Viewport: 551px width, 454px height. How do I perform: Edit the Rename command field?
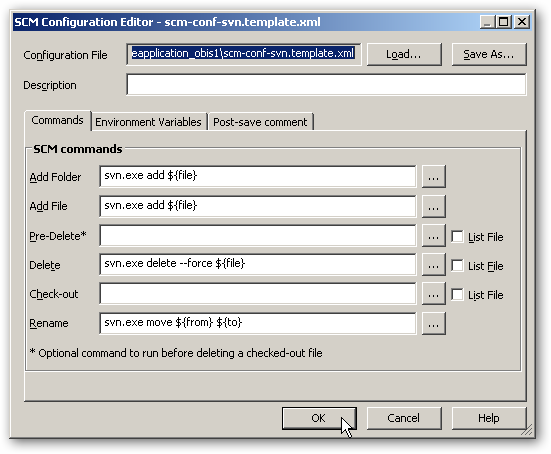pos(258,323)
